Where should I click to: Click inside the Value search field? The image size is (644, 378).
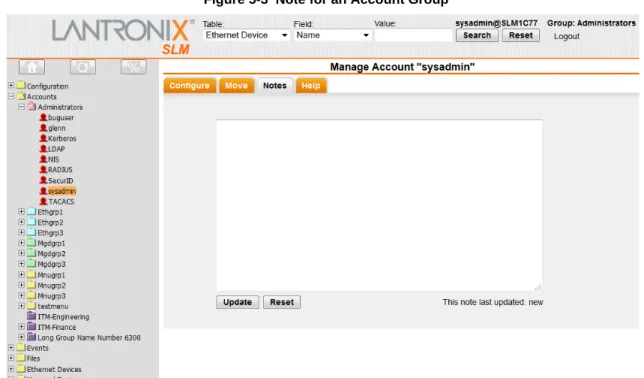pos(413,35)
